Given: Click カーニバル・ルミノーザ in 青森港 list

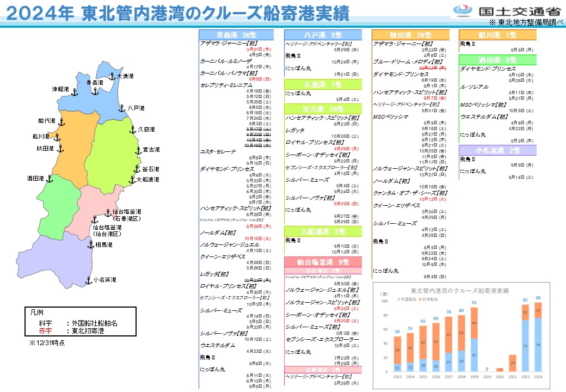Looking at the screenshot, I should (226, 62).
